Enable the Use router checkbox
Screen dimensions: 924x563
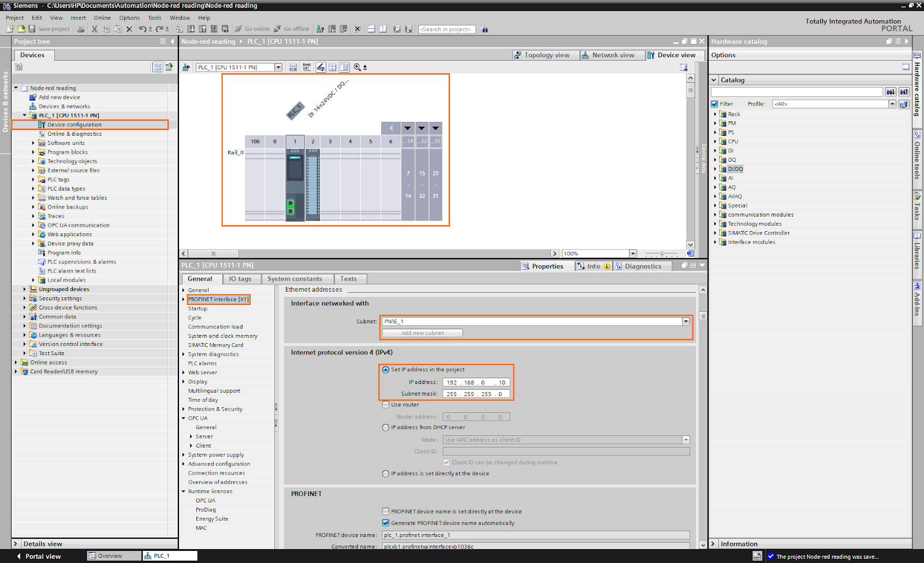coord(386,405)
